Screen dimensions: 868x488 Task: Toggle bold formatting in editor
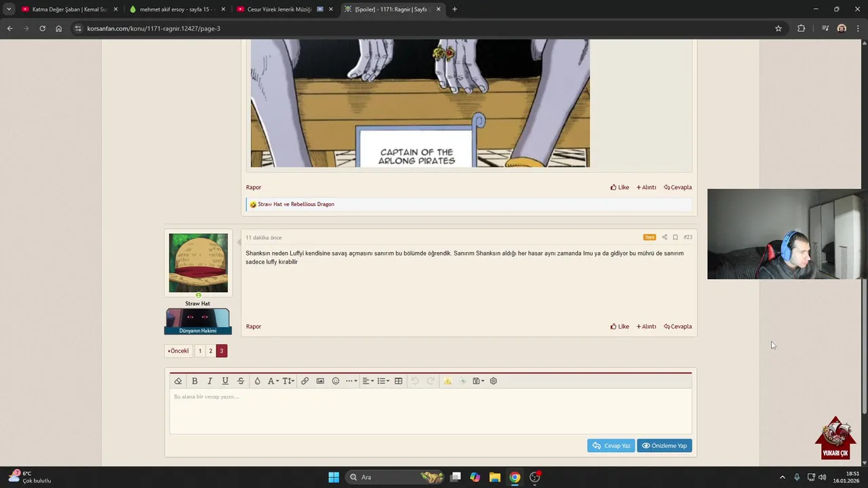tap(195, 381)
